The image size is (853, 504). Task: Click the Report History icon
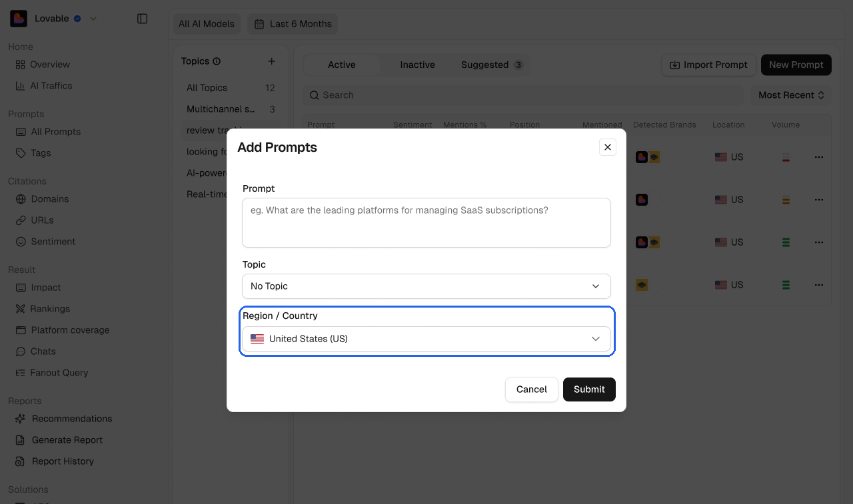(21, 461)
